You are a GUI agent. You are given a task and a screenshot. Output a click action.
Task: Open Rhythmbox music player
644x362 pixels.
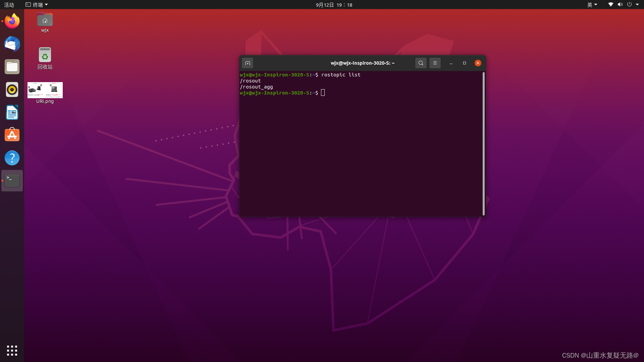click(12, 89)
